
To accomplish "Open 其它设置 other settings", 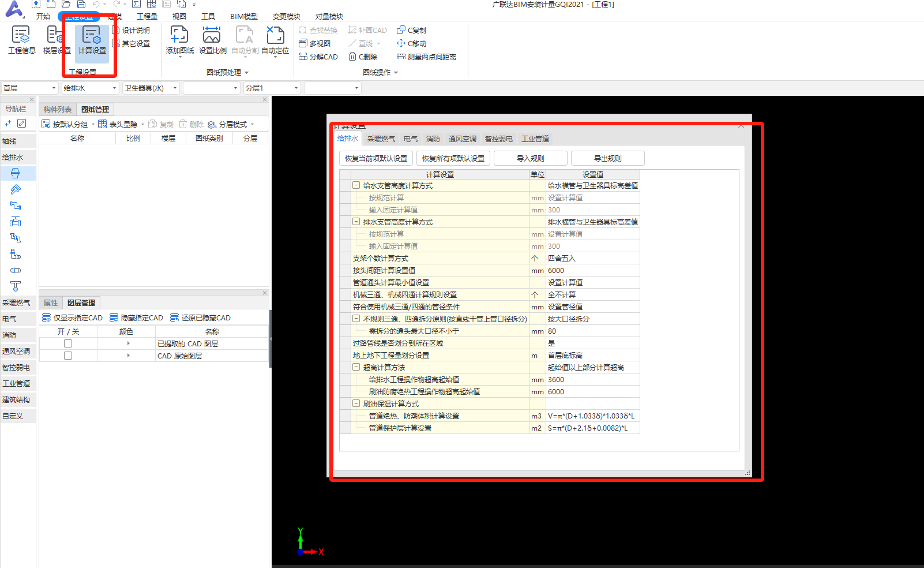I will pyautogui.click(x=131, y=43).
